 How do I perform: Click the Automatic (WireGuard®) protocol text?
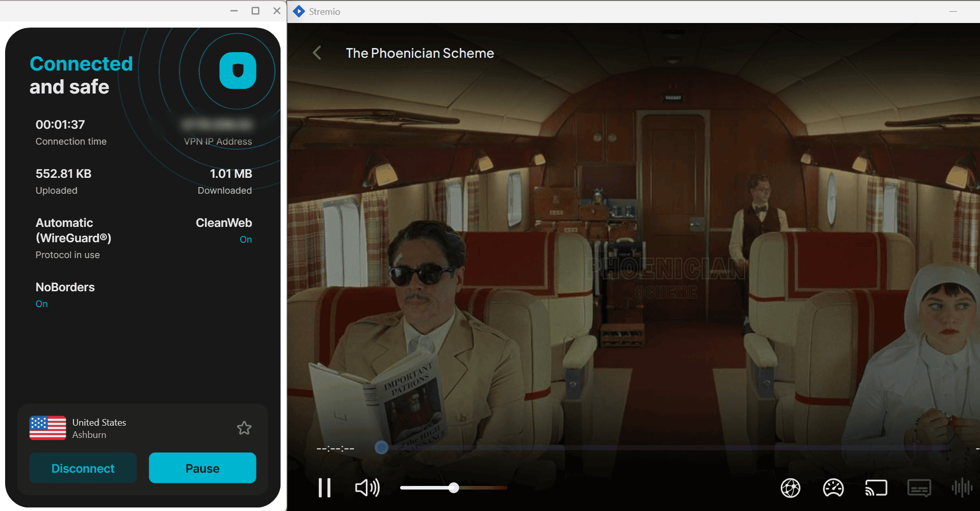[74, 230]
